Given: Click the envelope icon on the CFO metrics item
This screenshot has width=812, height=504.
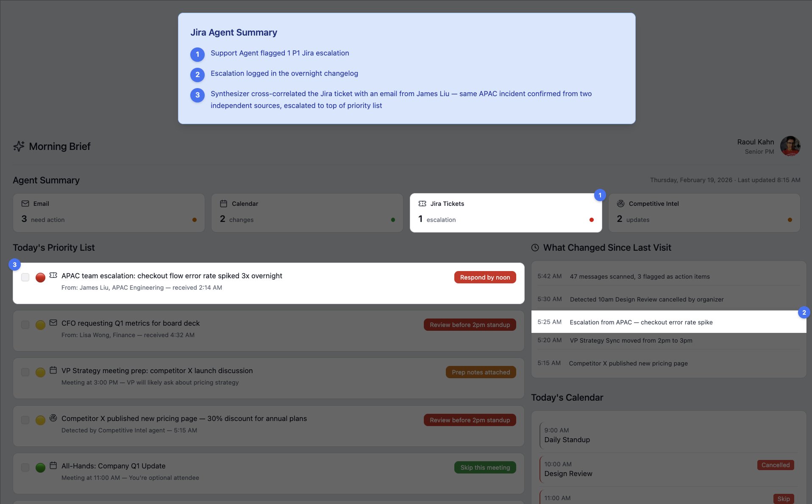Looking at the screenshot, I should 53,323.
